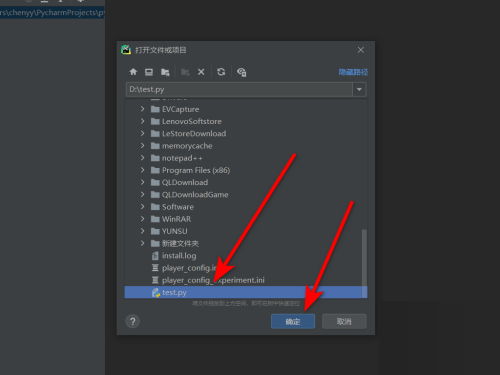
Task: Click the delete X toolbar icon
Action: pos(201,72)
